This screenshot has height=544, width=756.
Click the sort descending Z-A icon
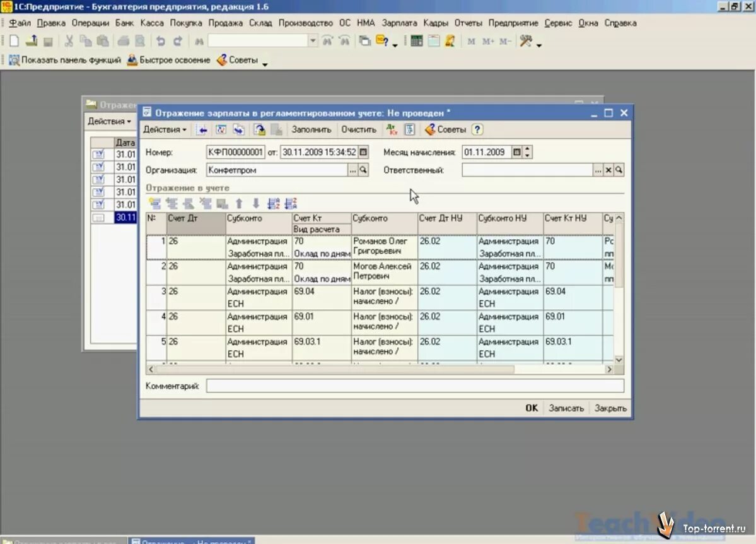291,204
